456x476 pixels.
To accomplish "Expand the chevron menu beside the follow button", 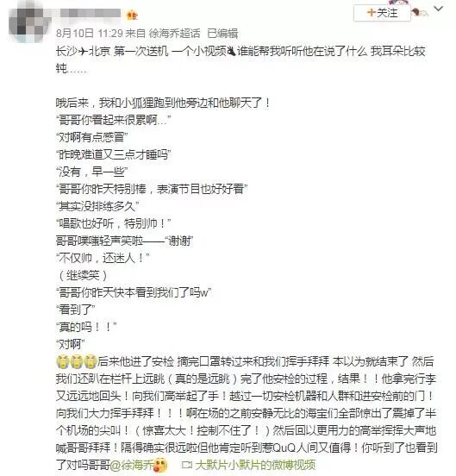I will click(439, 9).
